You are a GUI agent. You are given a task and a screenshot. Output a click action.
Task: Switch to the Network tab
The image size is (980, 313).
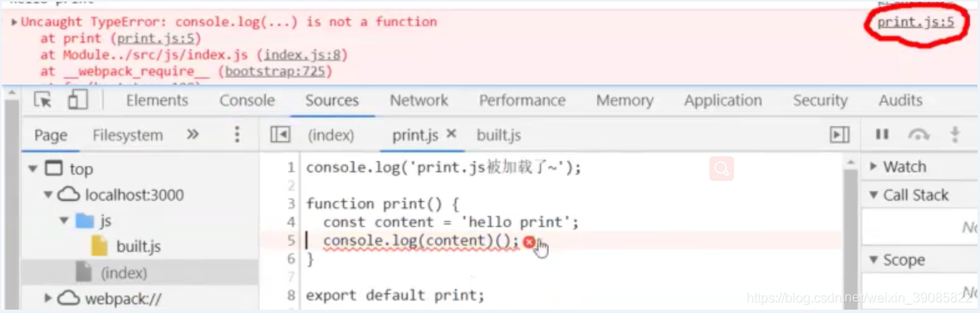(x=419, y=100)
